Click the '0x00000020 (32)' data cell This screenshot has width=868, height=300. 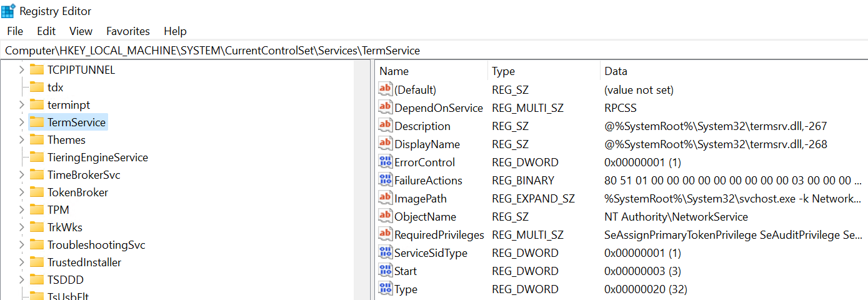point(646,289)
